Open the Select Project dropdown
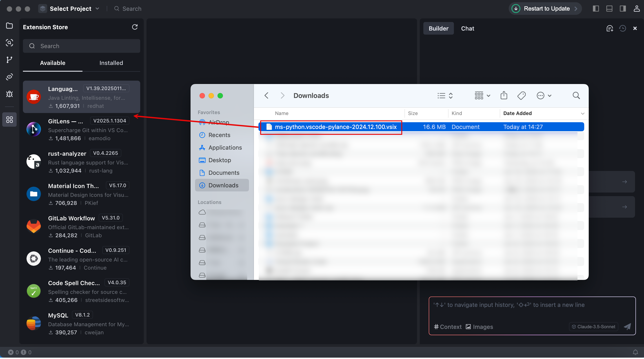 click(69, 9)
